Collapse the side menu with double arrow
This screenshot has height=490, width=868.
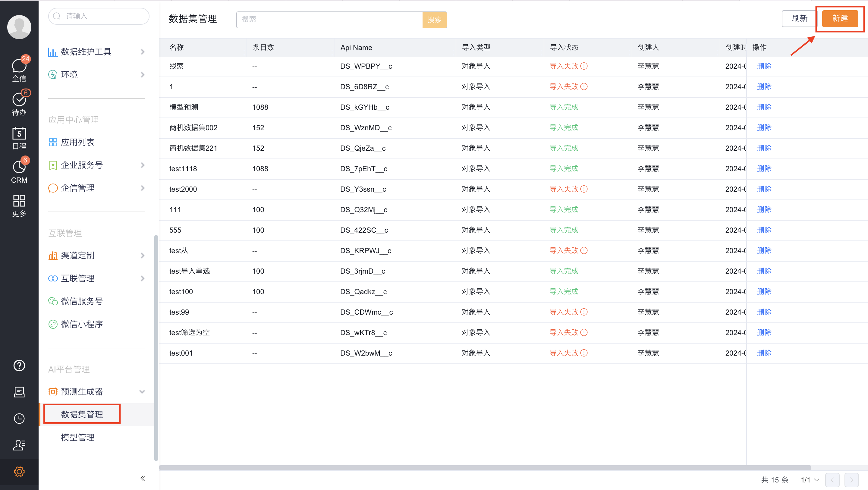[143, 478]
